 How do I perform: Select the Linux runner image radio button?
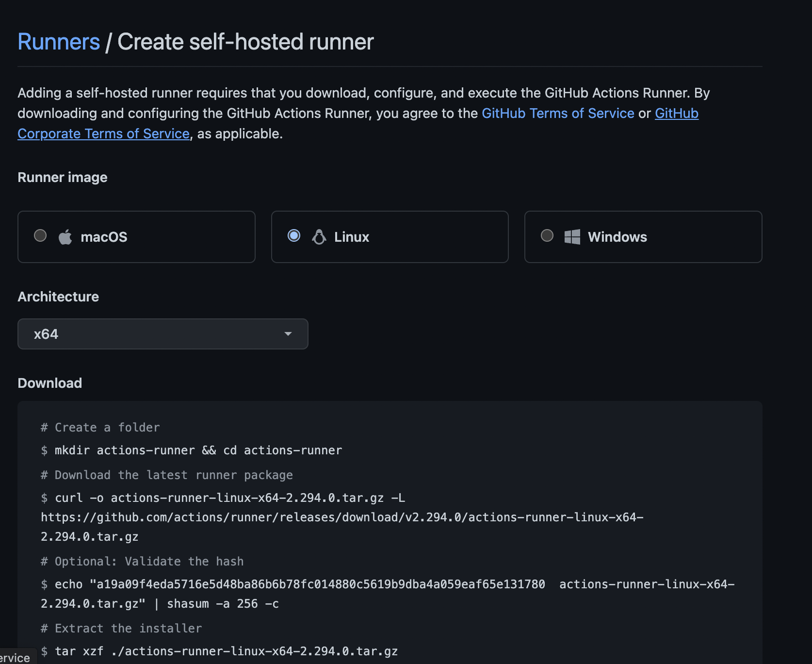coord(294,235)
